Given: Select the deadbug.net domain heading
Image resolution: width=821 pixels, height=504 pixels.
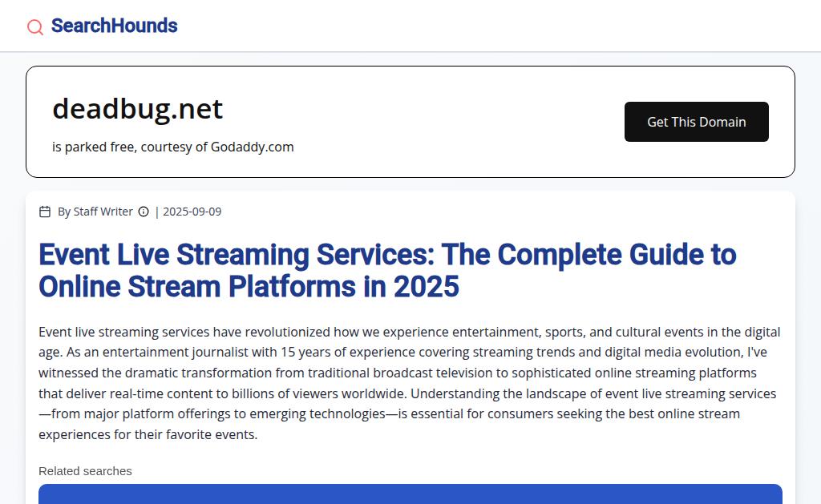Looking at the screenshot, I should tap(138, 109).
